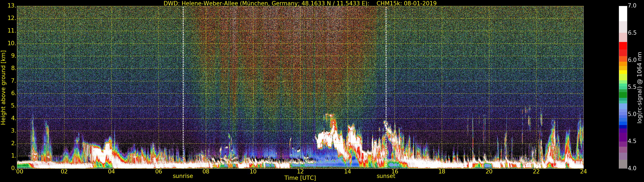Viewport: 644px width, 182px height.
Task: Click height axis tick '4.'
Action: [14, 118]
